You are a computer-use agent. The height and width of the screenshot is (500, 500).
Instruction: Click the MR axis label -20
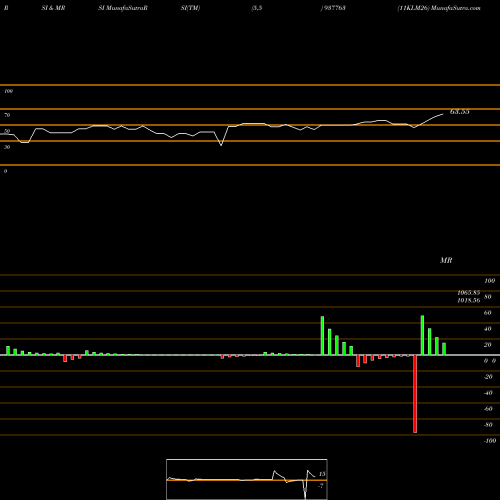click(x=488, y=377)
